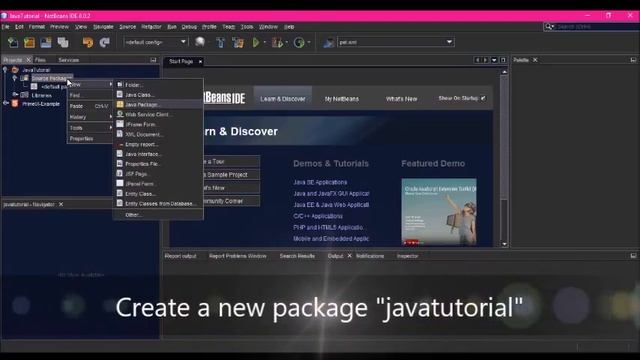Click the JFrame Form entry icon
This screenshot has width=640, height=360.
[x=120, y=124]
